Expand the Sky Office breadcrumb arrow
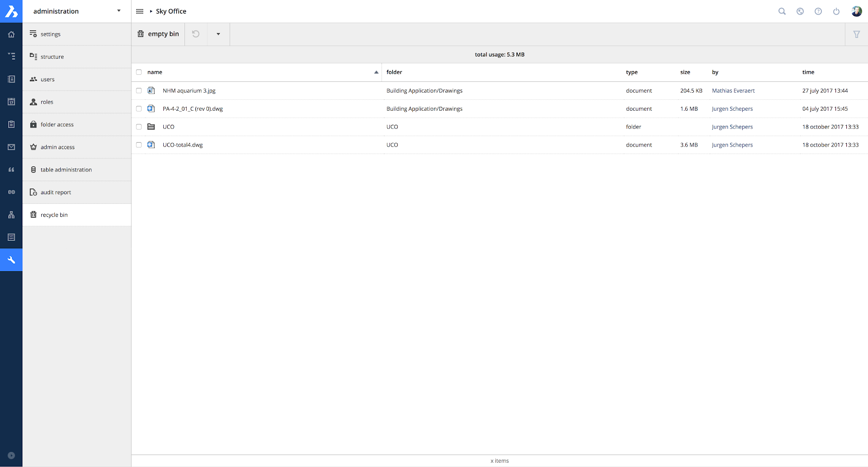868x467 pixels. coord(151,11)
